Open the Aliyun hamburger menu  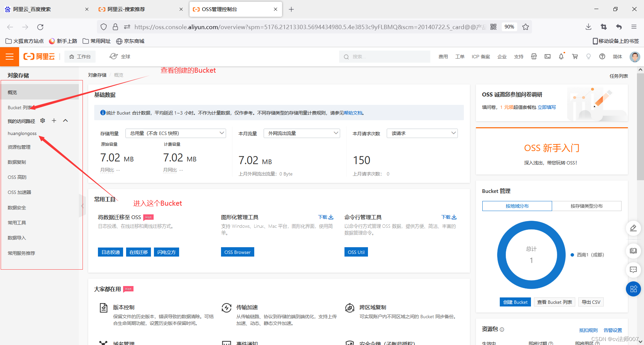(9, 57)
